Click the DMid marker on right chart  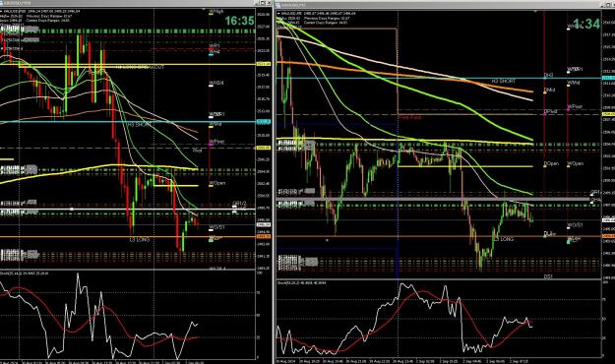[549, 91]
